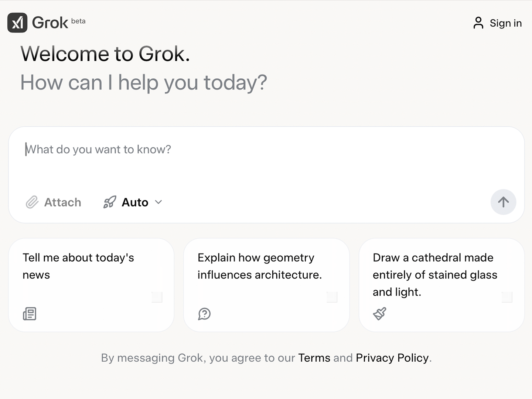Select 'Draw a cathedral made' suggestion card
This screenshot has height=399, width=532.
[x=441, y=285]
